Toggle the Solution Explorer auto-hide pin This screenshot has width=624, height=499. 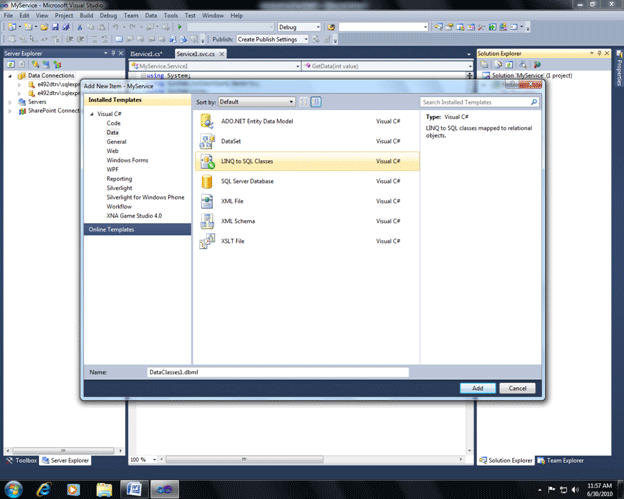(x=599, y=53)
